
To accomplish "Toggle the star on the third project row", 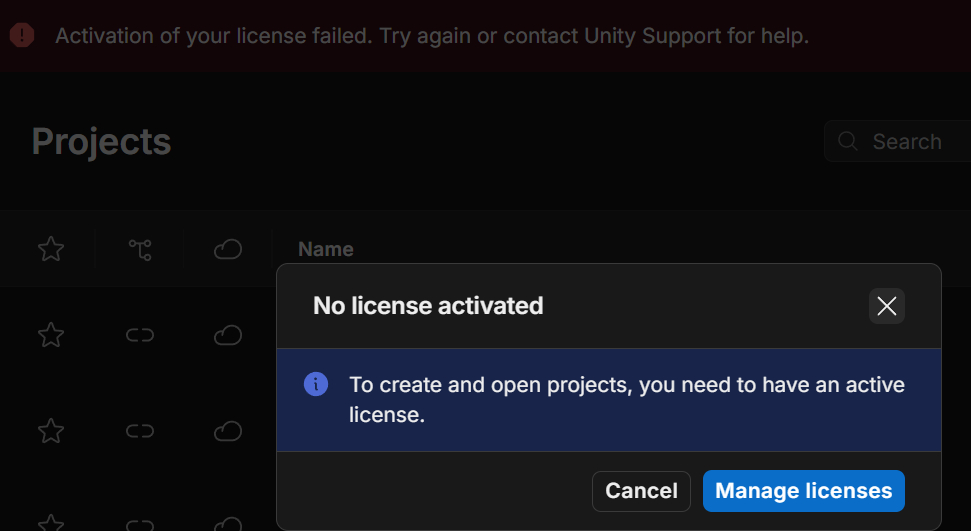I will click(x=51, y=522).
